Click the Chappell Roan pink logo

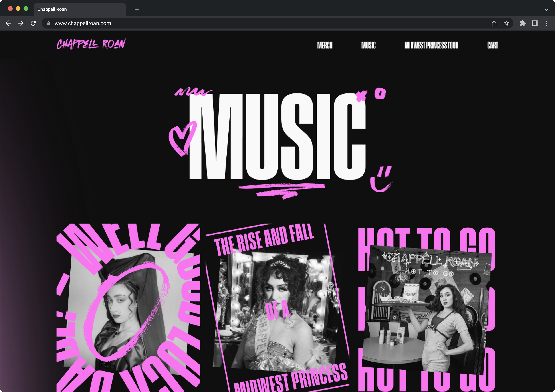91,44
